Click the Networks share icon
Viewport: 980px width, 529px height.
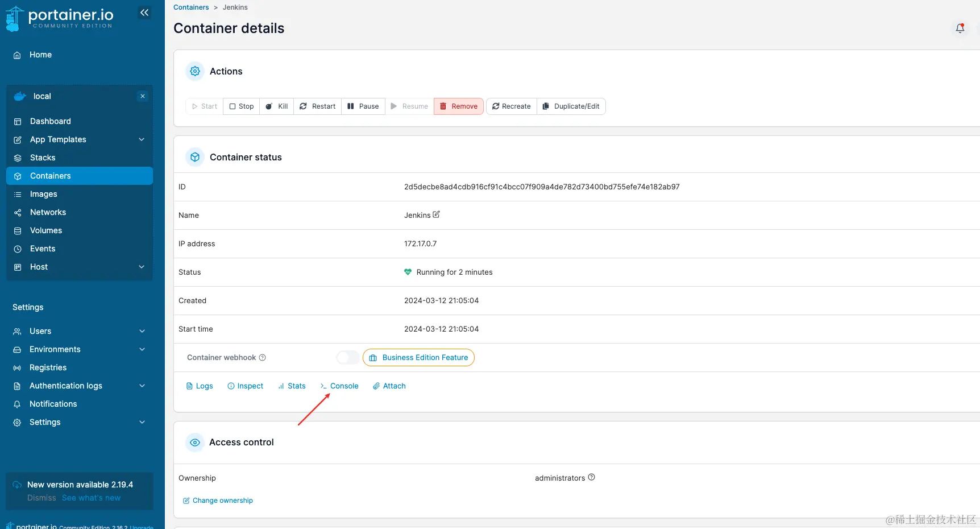click(18, 213)
